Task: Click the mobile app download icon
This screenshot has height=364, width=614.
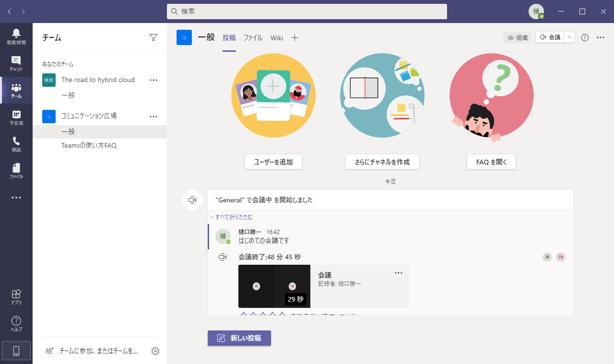Action: point(16,351)
